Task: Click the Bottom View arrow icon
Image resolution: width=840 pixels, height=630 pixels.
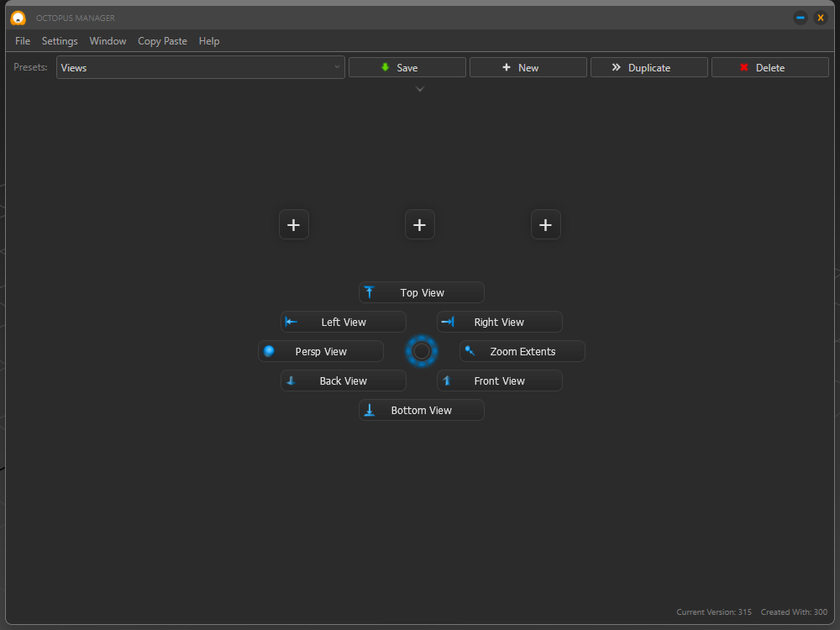Action: pyautogui.click(x=369, y=410)
